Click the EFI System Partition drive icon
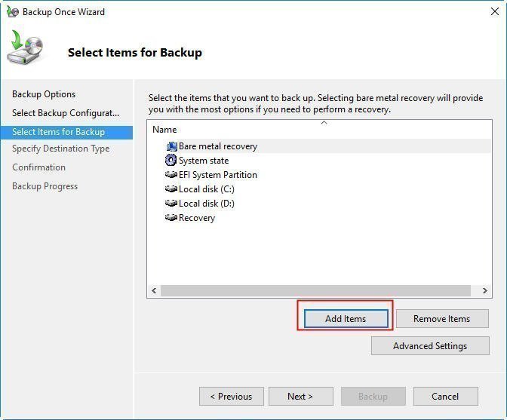The height and width of the screenshot is (420, 507). point(171,175)
